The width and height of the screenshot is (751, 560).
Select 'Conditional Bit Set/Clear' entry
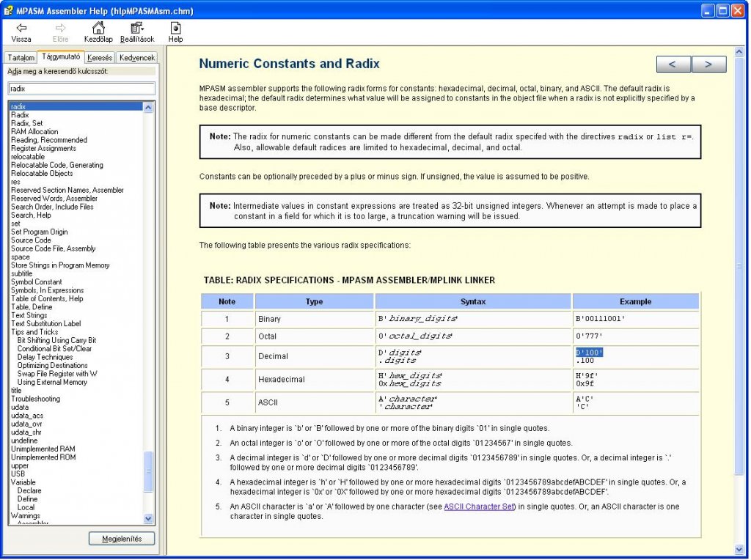[x=54, y=349]
